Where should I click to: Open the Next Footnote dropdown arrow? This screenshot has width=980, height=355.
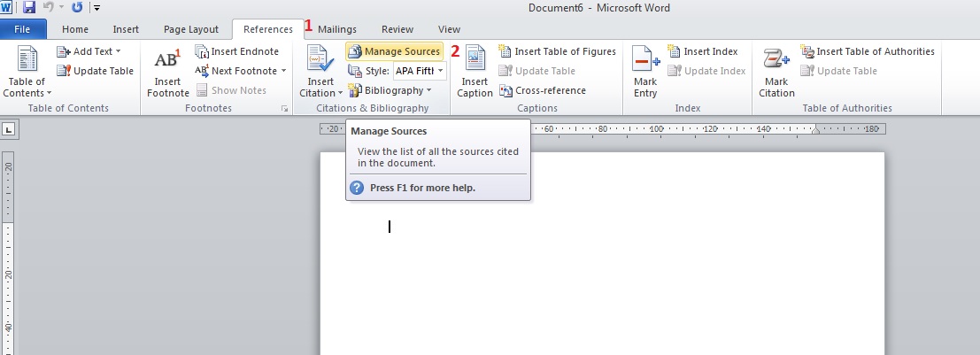pyautogui.click(x=283, y=71)
